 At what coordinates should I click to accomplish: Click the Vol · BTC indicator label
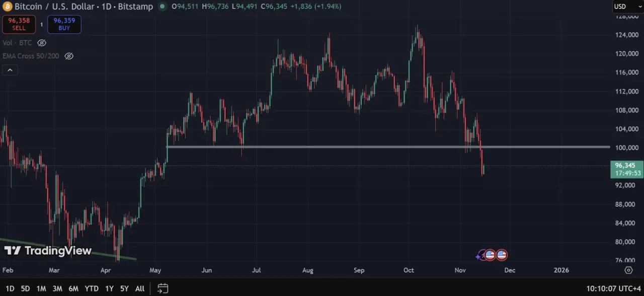(x=17, y=43)
